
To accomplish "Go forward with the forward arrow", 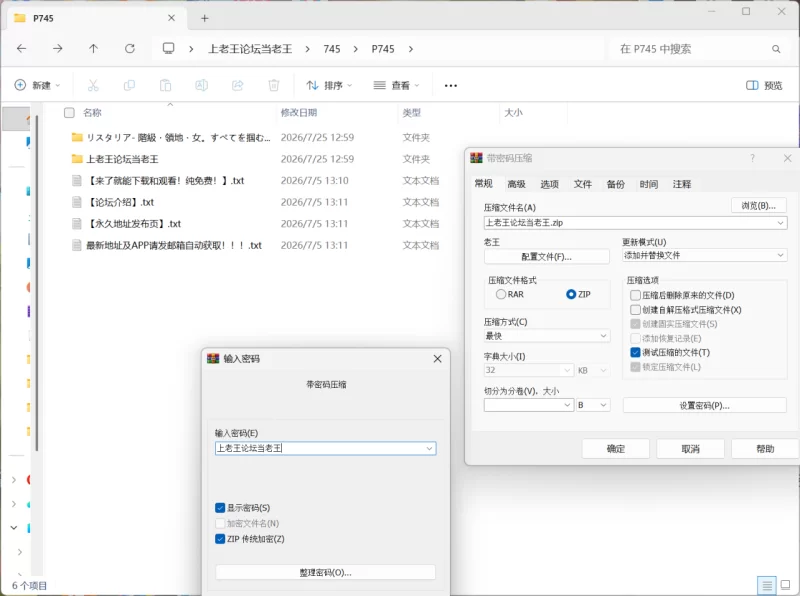I will (x=58, y=48).
